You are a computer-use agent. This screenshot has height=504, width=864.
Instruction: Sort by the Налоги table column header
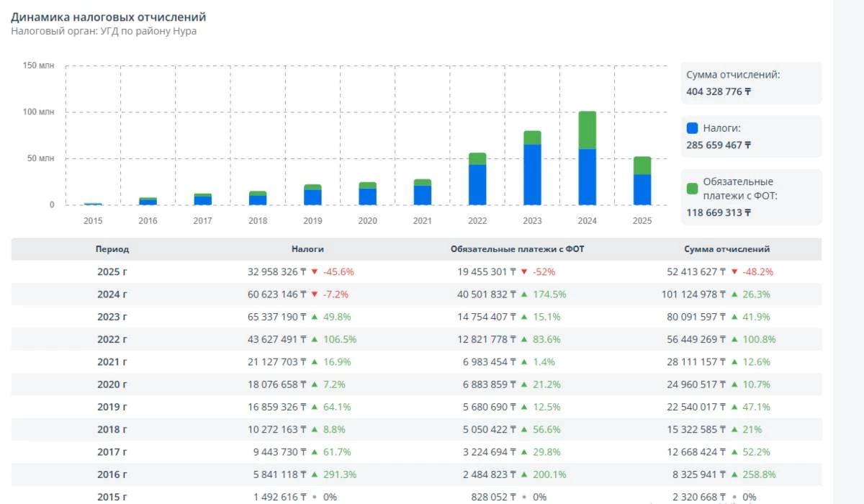click(307, 249)
